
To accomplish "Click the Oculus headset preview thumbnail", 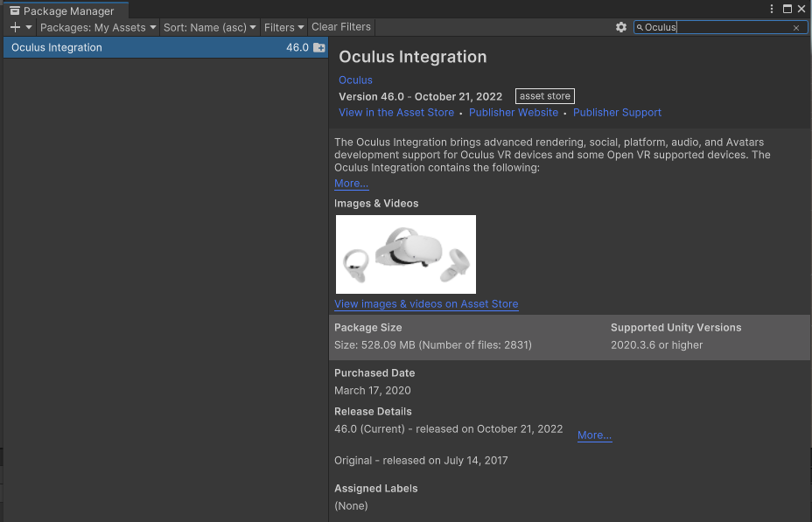I will click(x=406, y=254).
